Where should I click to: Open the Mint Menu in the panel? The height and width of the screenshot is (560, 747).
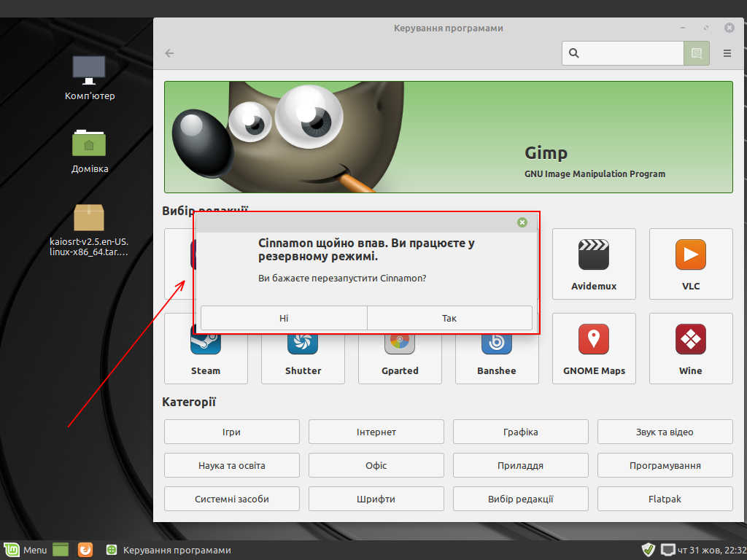tap(26, 550)
